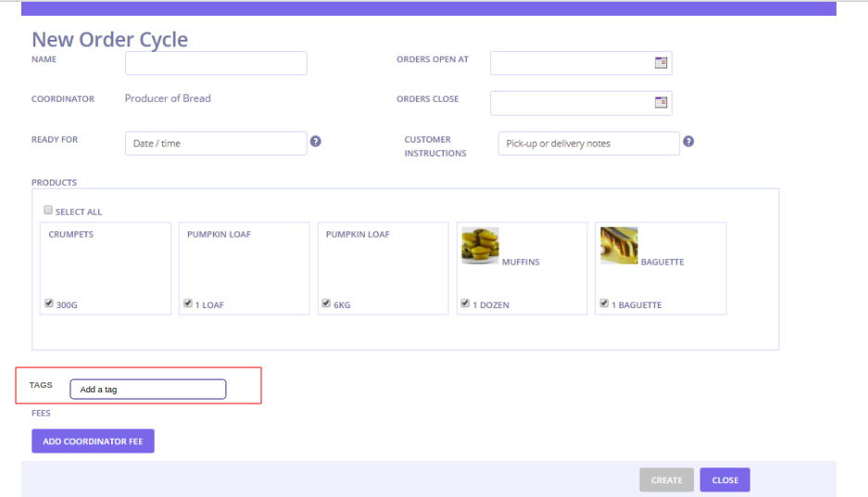Focus the Pick-up or delivery notes field
Screen dimensions: 868x497
(x=588, y=143)
